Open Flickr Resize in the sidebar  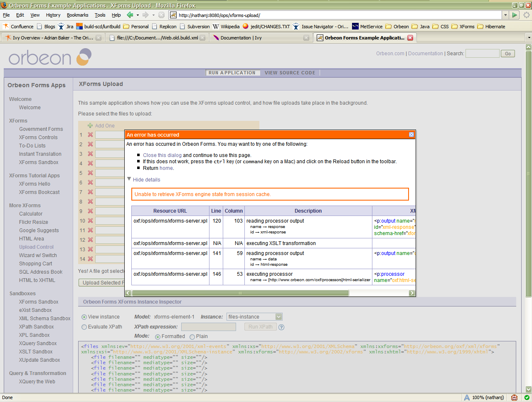click(33, 222)
